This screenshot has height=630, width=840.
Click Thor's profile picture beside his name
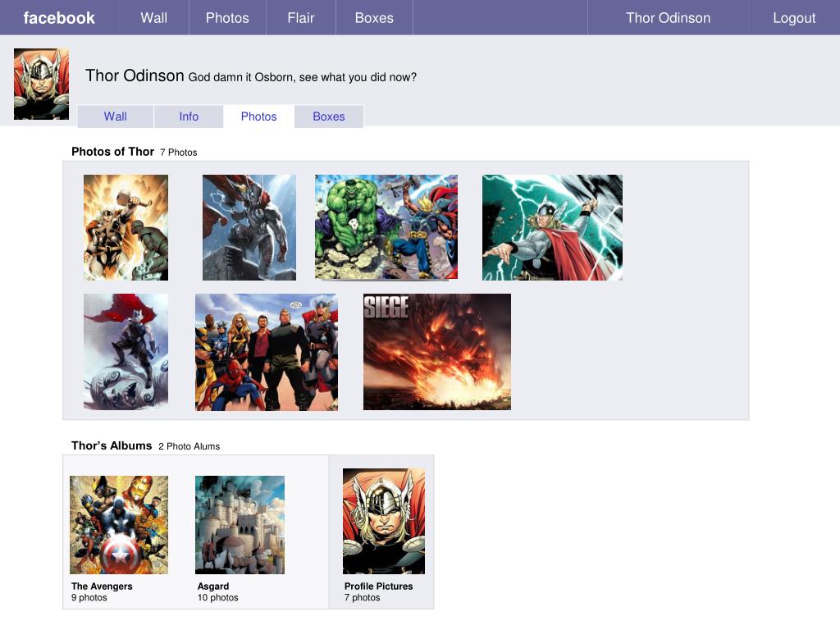[41, 84]
